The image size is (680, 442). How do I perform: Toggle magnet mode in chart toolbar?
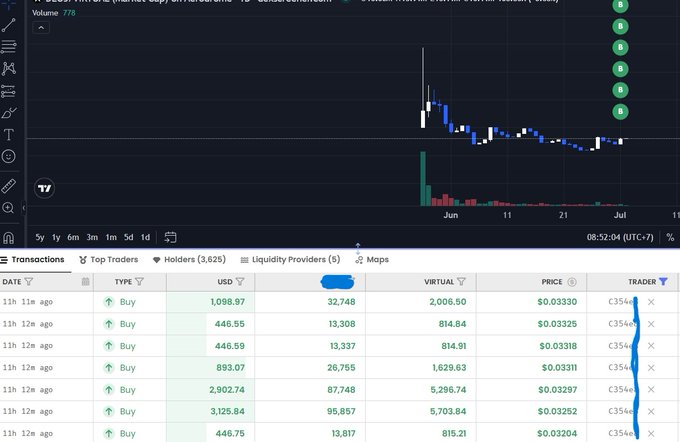coord(9,237)
